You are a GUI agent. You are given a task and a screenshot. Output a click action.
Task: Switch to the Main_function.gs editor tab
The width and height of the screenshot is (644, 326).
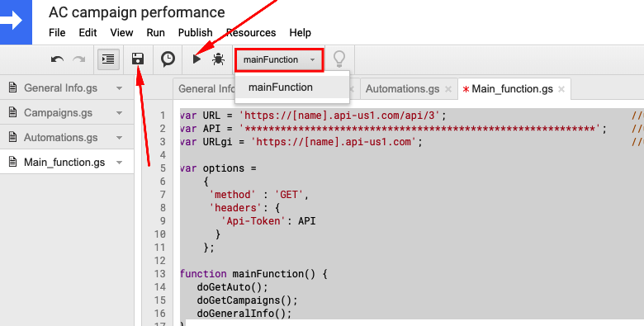512,88
